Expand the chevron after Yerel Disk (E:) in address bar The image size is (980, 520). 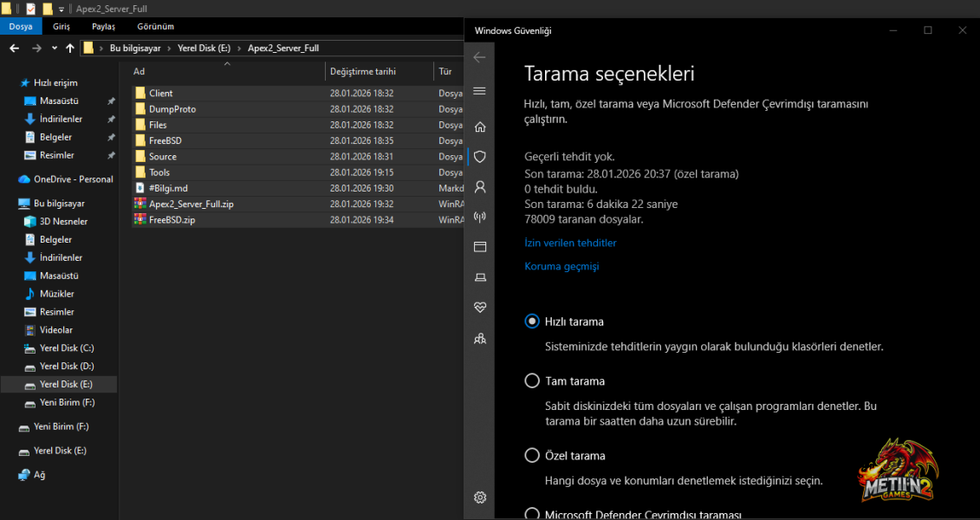point(239,49)
